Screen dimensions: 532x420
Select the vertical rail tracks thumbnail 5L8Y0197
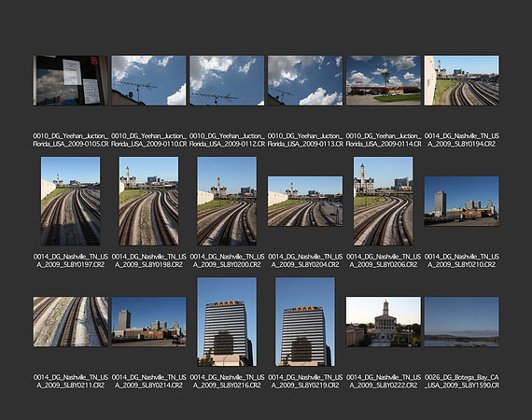tap(71, 201)
